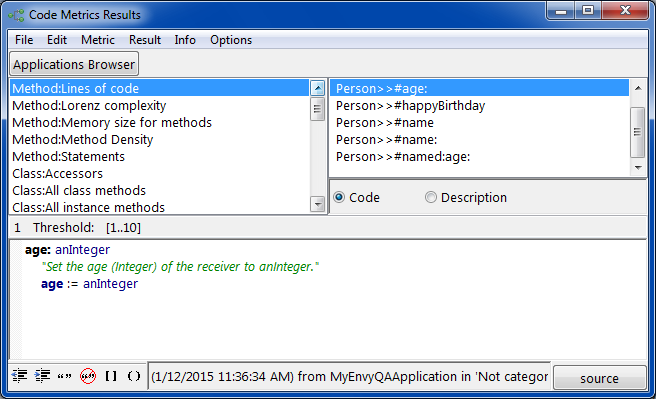Open the File menu
The height and width of the screenshot is (399, 656).
24,40
